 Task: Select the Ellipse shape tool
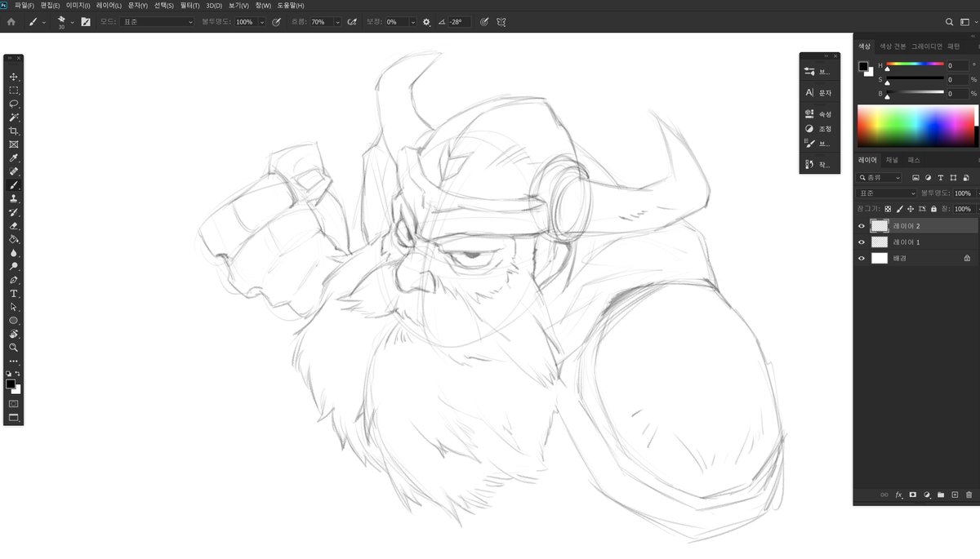pyautogui.click(x=14, y=321)
